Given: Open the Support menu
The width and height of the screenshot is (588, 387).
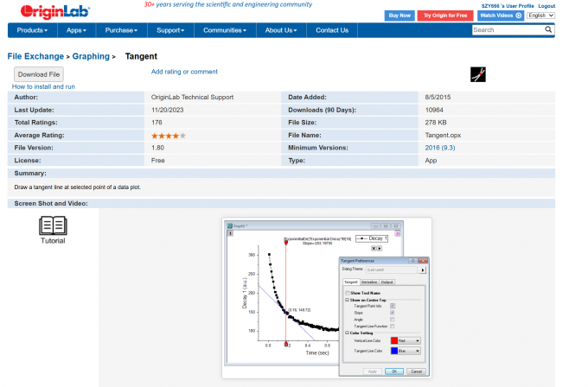Looking at the screenshot, I should tap(170, 30).
